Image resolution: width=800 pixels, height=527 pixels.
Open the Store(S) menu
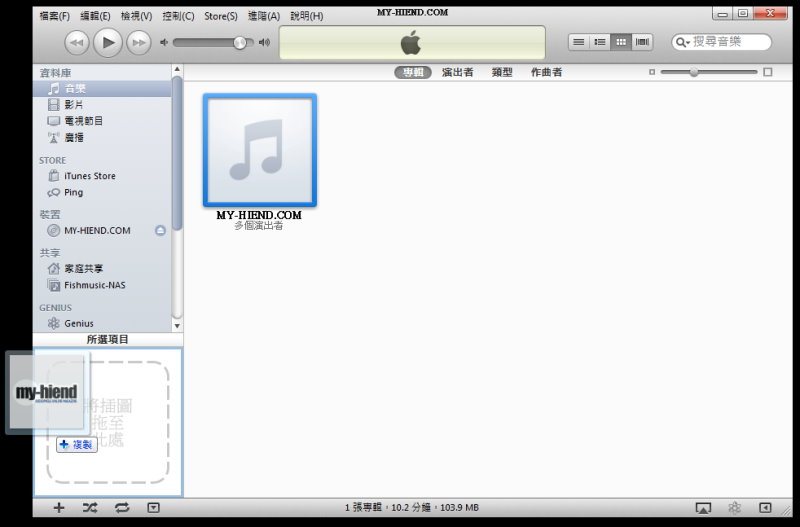point(221,16)
